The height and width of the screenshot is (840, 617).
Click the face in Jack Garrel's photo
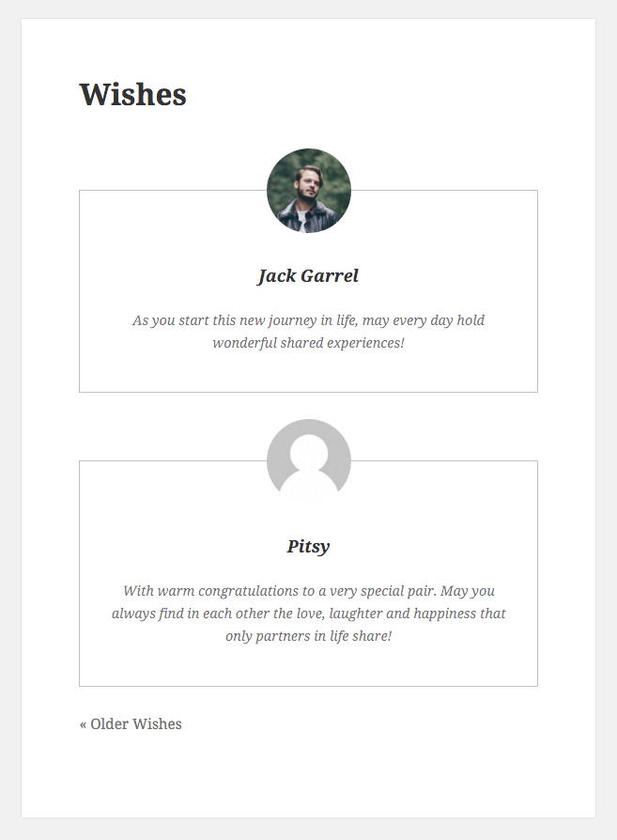point(308,185)
